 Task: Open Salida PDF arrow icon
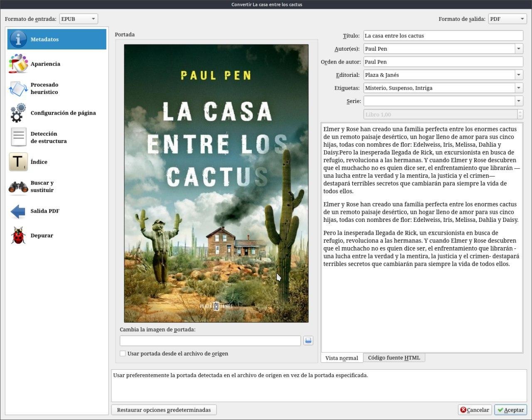(18, 211)
